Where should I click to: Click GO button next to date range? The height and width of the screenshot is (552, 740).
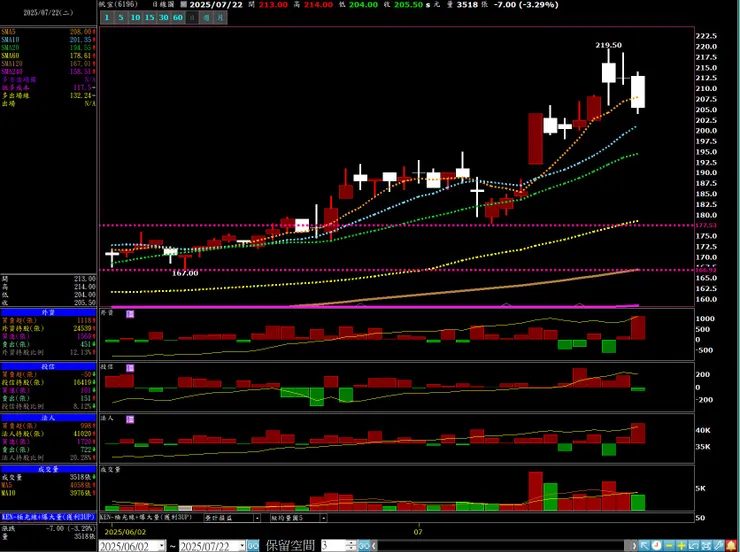pos(253,546)
